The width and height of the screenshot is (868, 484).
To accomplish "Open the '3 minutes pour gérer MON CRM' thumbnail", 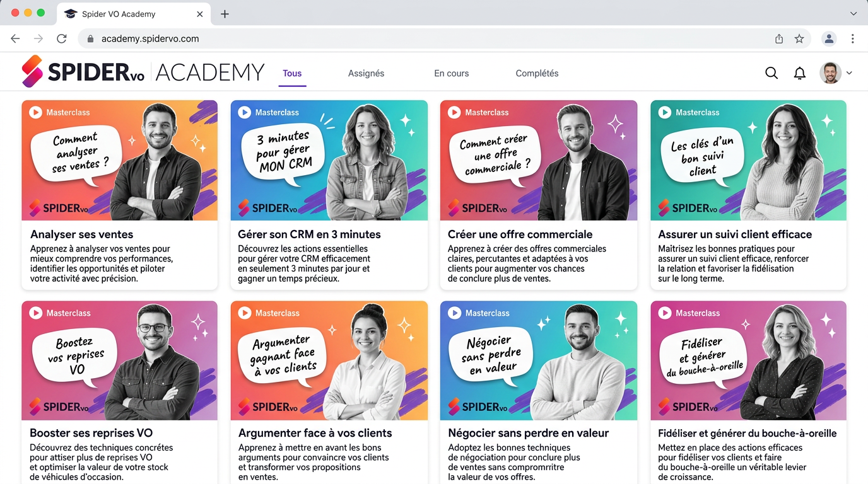I will pyautogui.click(x=329, y=160).
